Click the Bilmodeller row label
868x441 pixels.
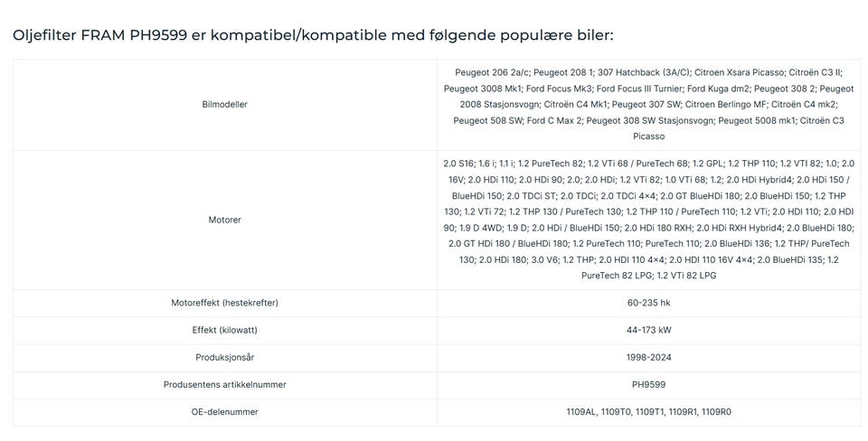coord(224,104)
